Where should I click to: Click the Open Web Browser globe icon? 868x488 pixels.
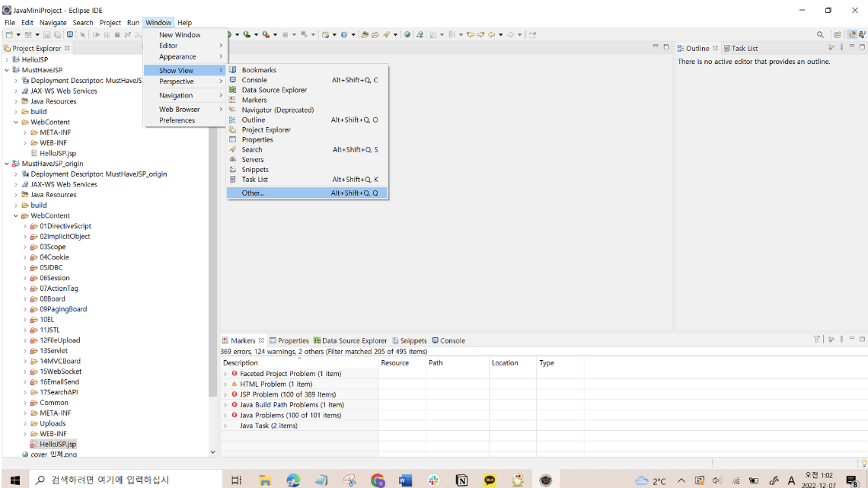(x=407, y=34)
